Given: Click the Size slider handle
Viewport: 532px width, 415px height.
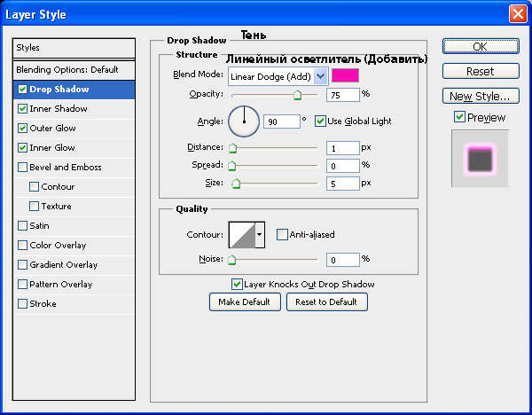Looking at the screenshot, I should pyautogui.click(x=236, y=184).
